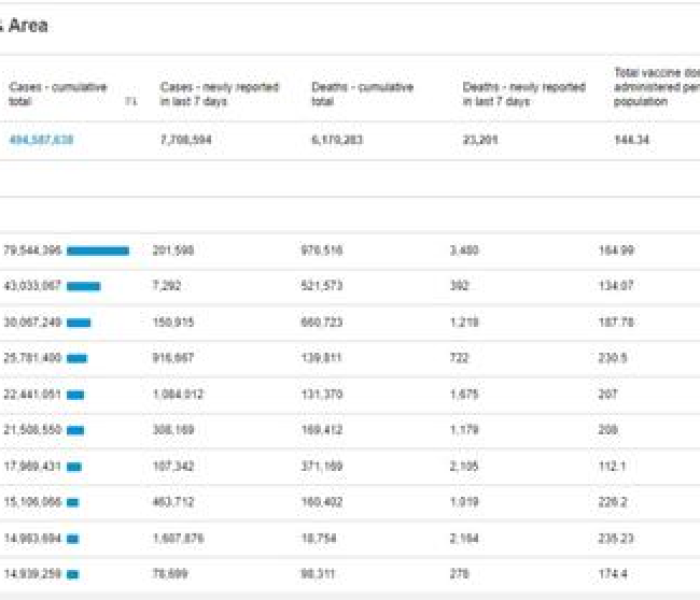Image resolution: width=700 pixels, height=600 pixels.
Task: Click the 23,201 global new deaths value
Action: click(x=481, y=140)
